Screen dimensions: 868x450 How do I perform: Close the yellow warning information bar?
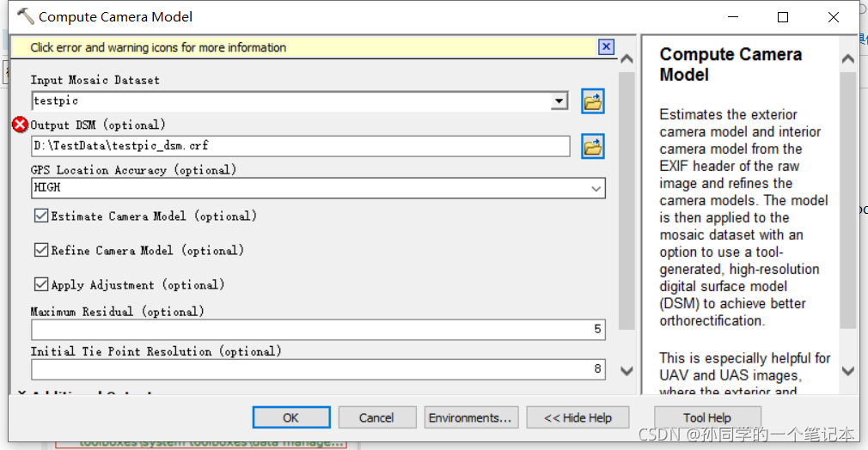click(606, 47)
